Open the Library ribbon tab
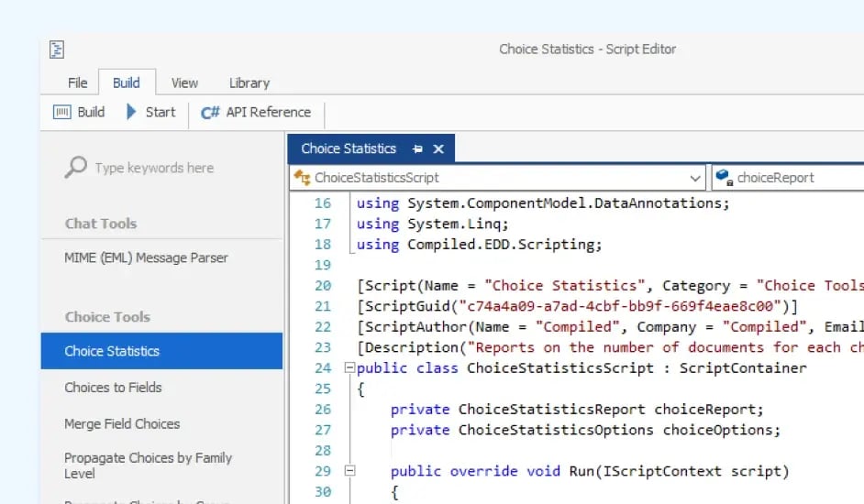 click(249, 82)
